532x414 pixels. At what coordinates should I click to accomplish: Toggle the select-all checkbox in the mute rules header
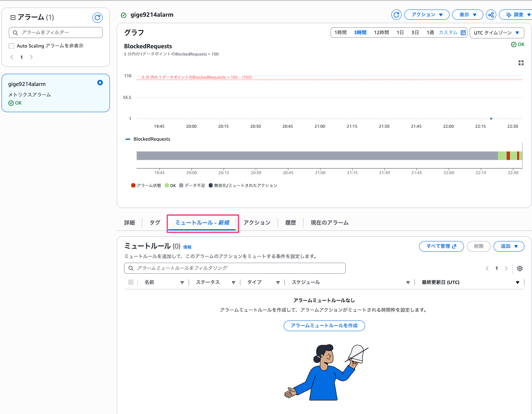tap(130, 282)
